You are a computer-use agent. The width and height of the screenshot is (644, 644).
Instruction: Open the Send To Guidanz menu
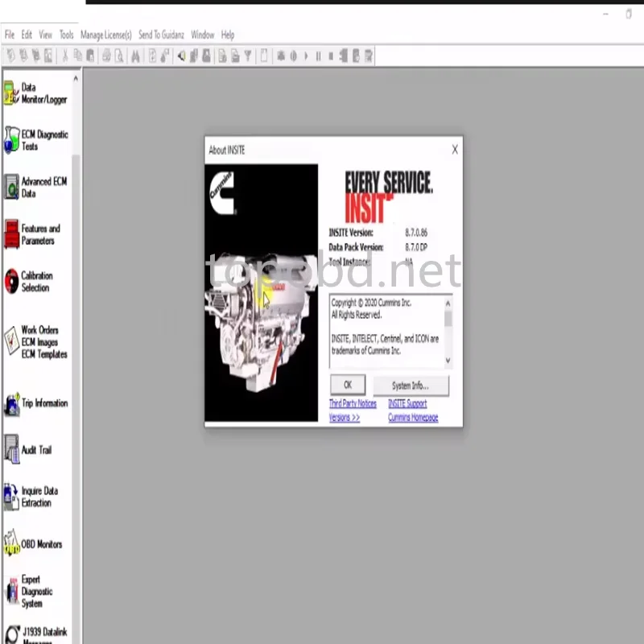(x=161, y=35)
